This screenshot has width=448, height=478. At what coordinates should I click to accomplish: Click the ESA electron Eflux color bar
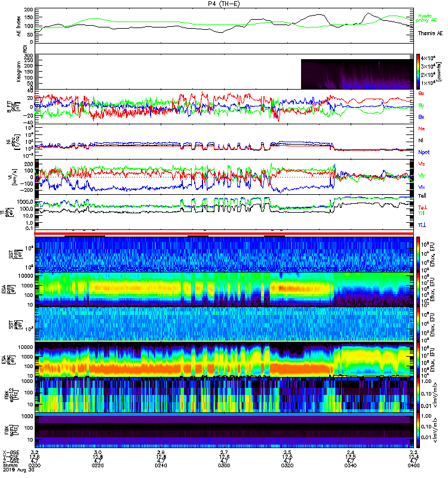click(x=418, y=360)
